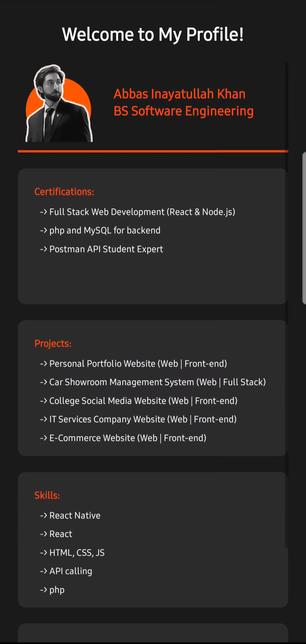The width and height of the screenshot is (306, 644).
Task: Tap the Certifications section heading
Action: coord(64,192)
